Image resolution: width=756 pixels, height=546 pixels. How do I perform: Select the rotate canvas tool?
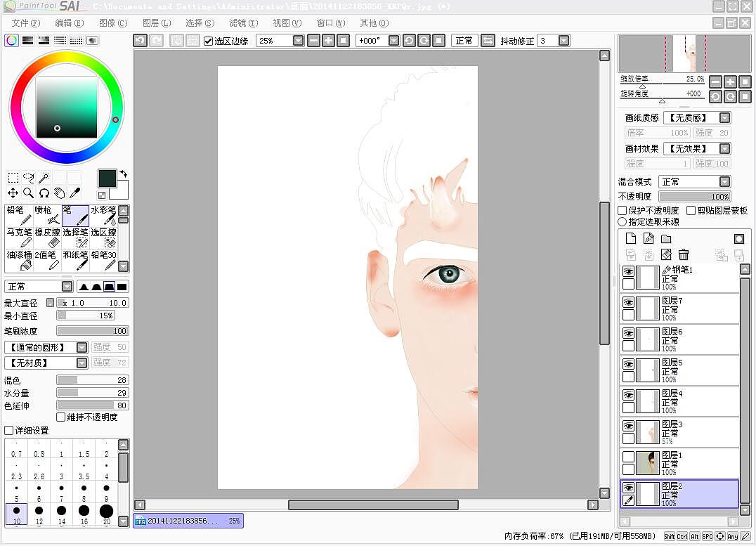pyautogui.click(x=44, y=193)
